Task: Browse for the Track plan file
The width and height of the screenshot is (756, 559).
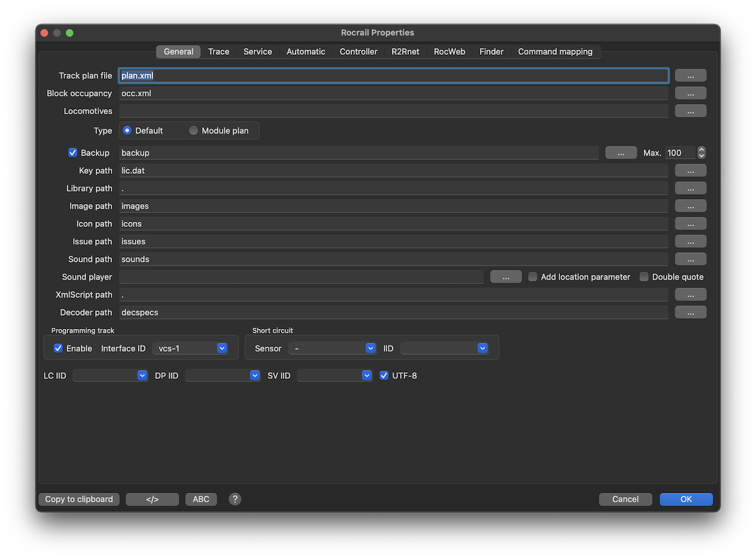Action: pos(690,76)
